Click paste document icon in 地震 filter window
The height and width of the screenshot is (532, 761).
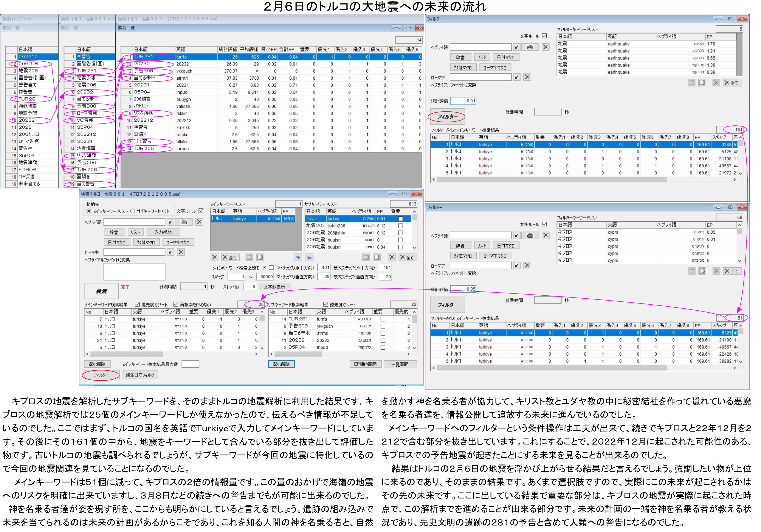(702, 83)
